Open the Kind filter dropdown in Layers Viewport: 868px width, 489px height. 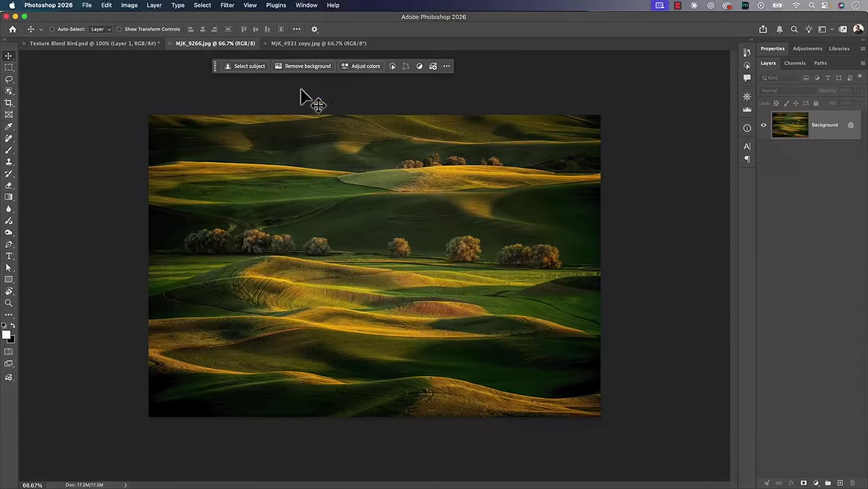point(779,78)
